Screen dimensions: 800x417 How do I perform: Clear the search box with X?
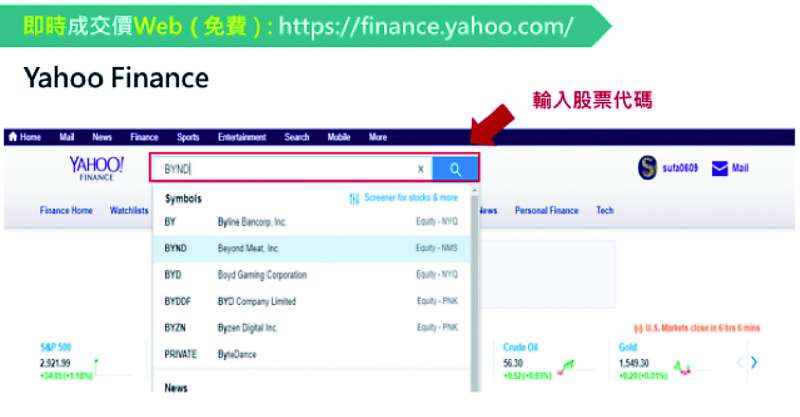click(420, 169)
